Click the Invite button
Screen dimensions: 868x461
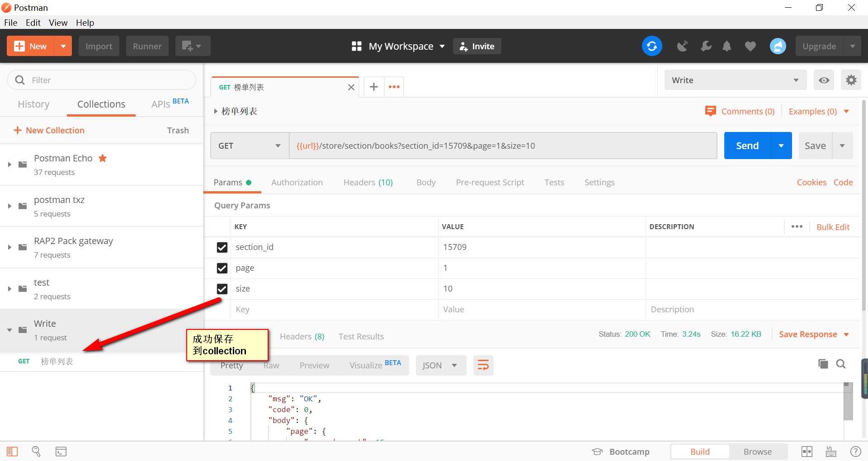[x=477, y=46]
